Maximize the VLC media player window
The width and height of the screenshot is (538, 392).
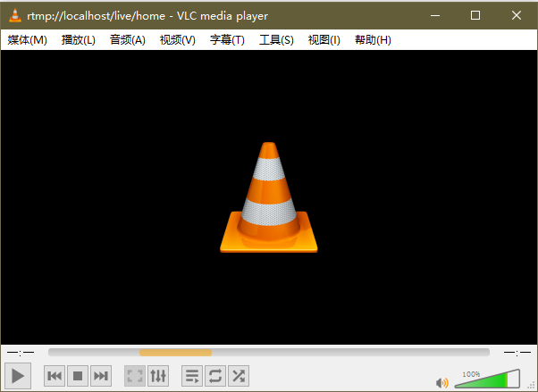click(x=475, y=15)
